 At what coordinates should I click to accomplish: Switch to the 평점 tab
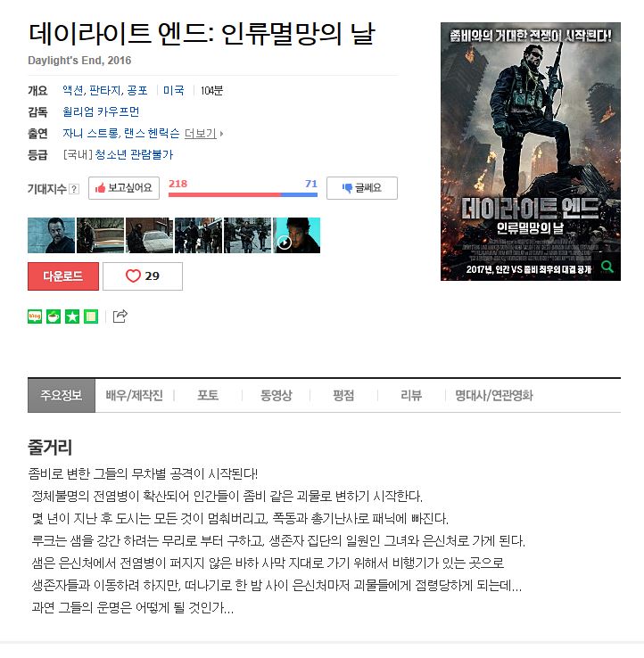point(343,395)
